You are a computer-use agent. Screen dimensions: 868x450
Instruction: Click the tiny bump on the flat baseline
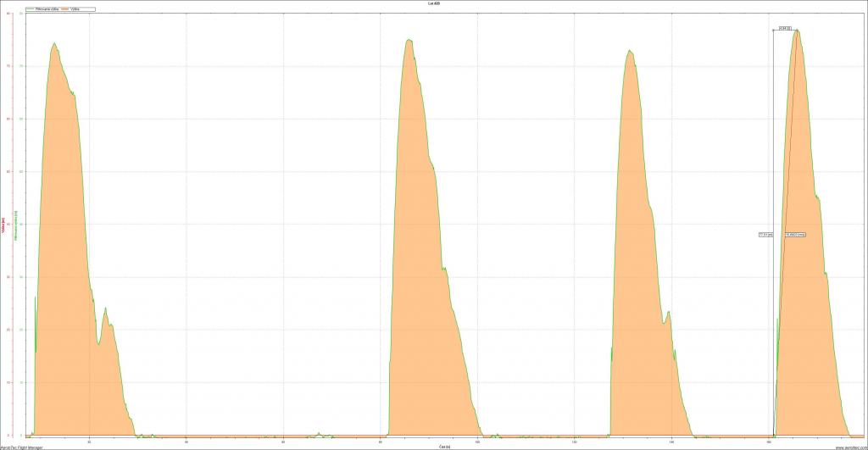(319, 433)
